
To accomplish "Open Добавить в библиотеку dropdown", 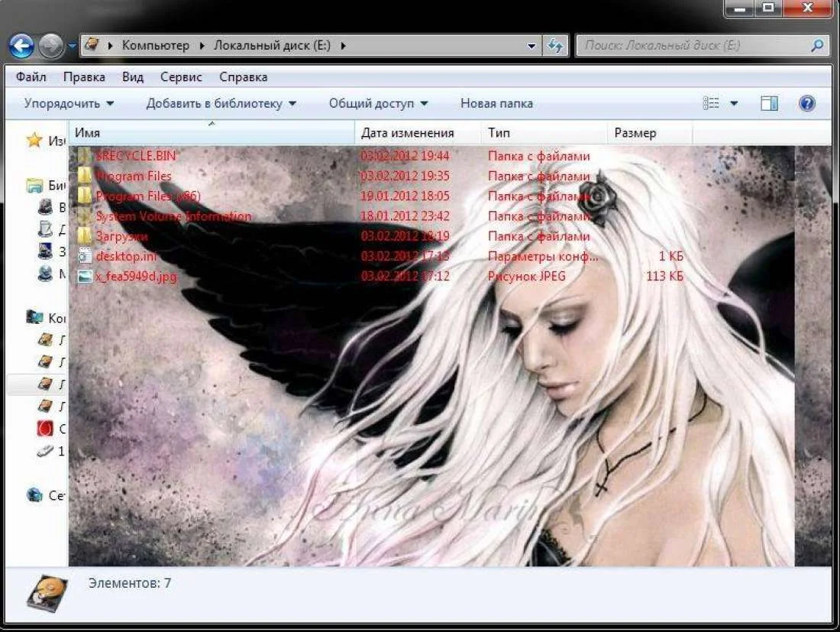I will pyautogui.click(x=221, y=103).
